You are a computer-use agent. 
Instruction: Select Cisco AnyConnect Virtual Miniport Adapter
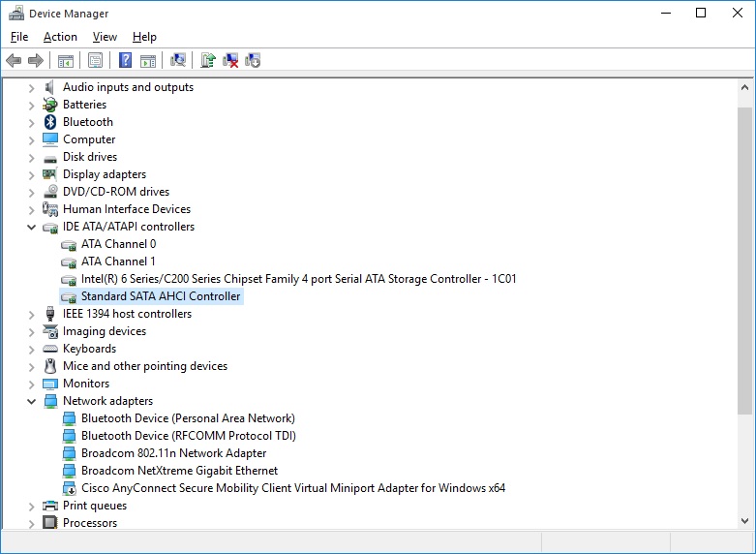pos(293,488)
